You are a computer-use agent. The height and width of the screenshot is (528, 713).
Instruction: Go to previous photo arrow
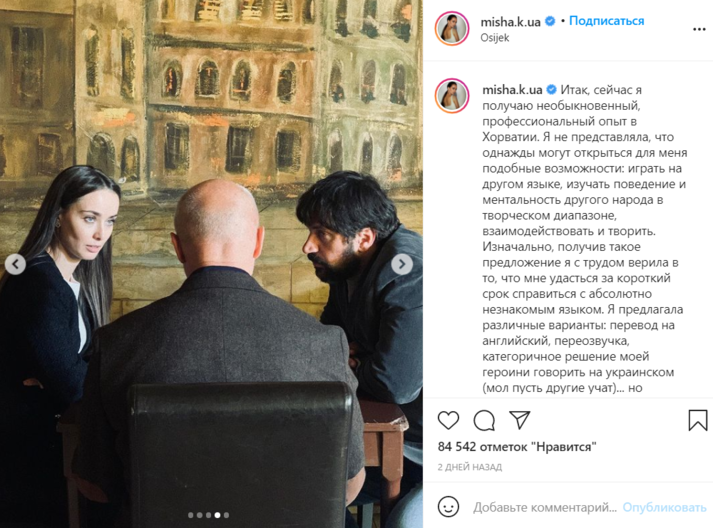[x=15, y=264]
